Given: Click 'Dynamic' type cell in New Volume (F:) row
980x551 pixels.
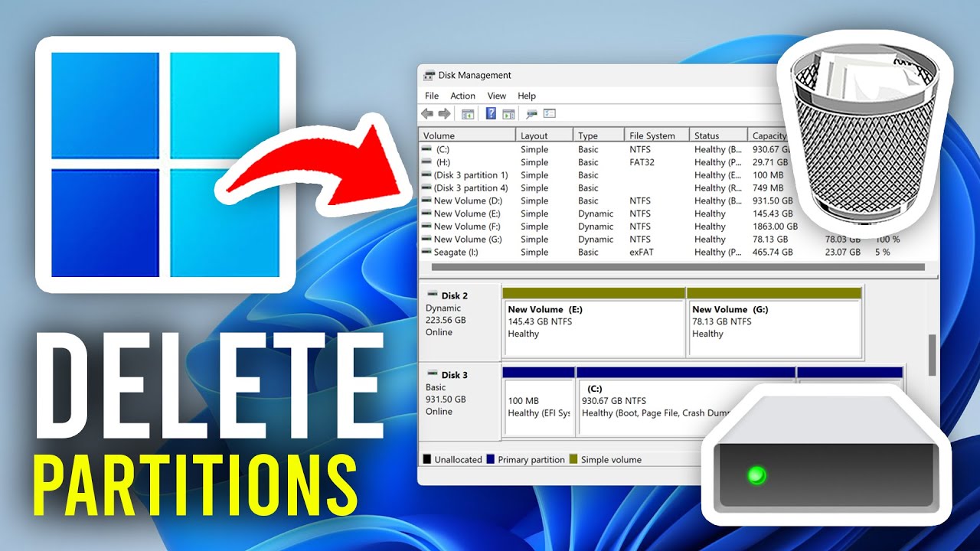Looking at the screenshot, I should tap(596, 227).
